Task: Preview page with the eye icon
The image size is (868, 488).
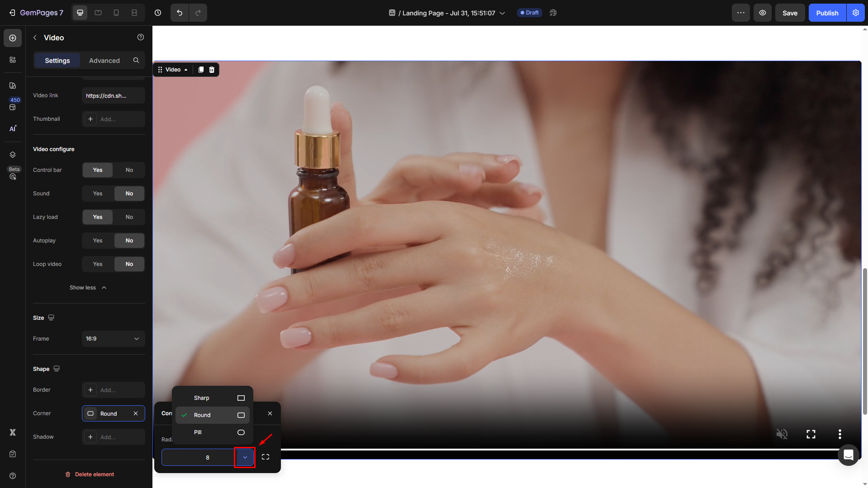Action: (x=762, y=13)
